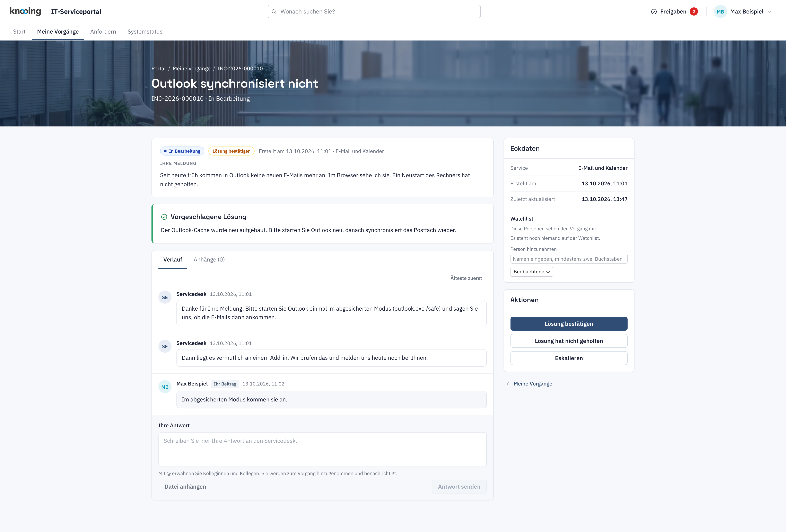Open the Beobachtend role dropdown
786x532 pixels.
click(x=531, y=272)
